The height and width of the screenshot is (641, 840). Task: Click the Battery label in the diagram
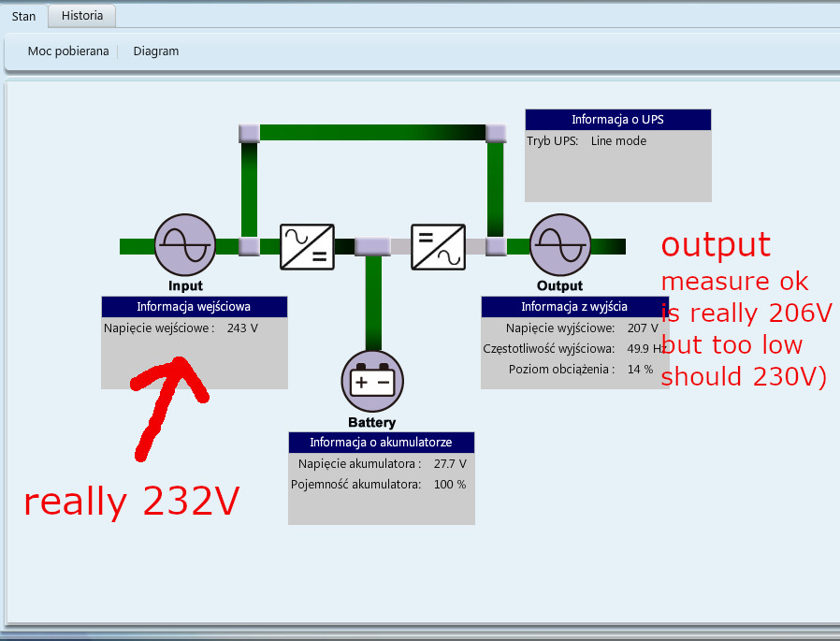(371, 422)
